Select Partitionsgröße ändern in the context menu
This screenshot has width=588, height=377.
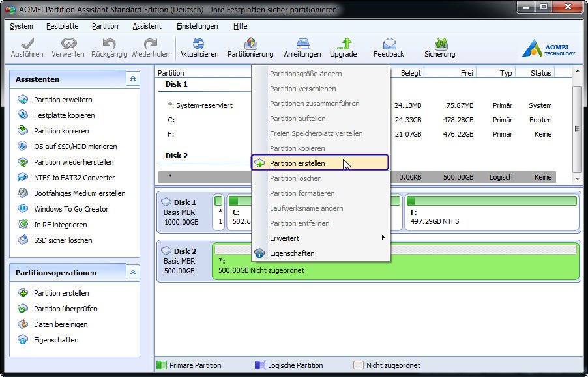pyautogui.click(x=320, y=74)
